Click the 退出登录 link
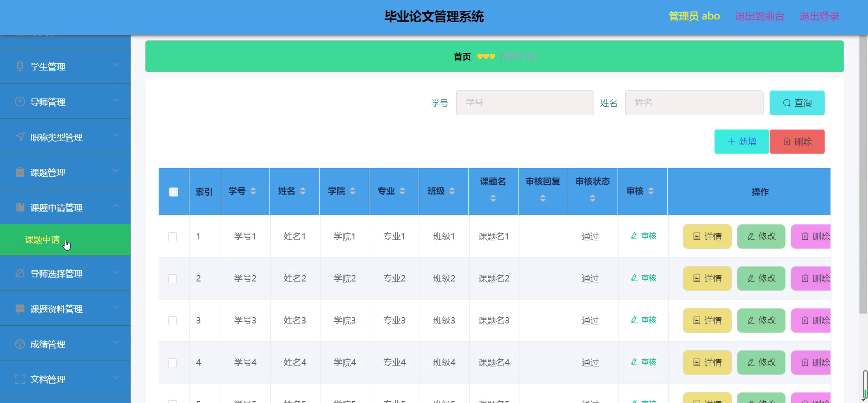Viewport: 868px width, 403px height. [819, 16]
